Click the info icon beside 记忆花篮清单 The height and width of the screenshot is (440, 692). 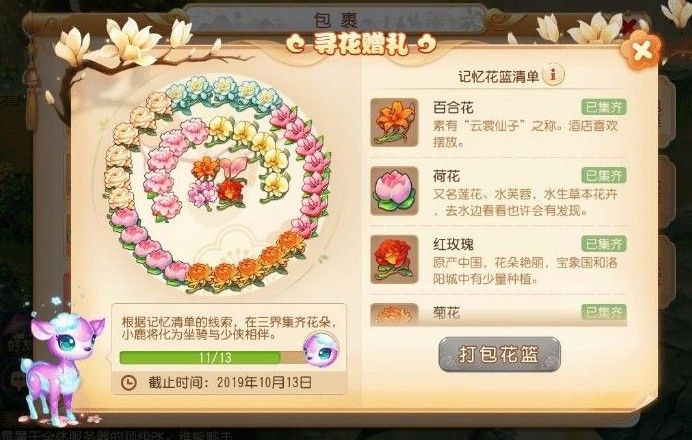pos(553,75)
